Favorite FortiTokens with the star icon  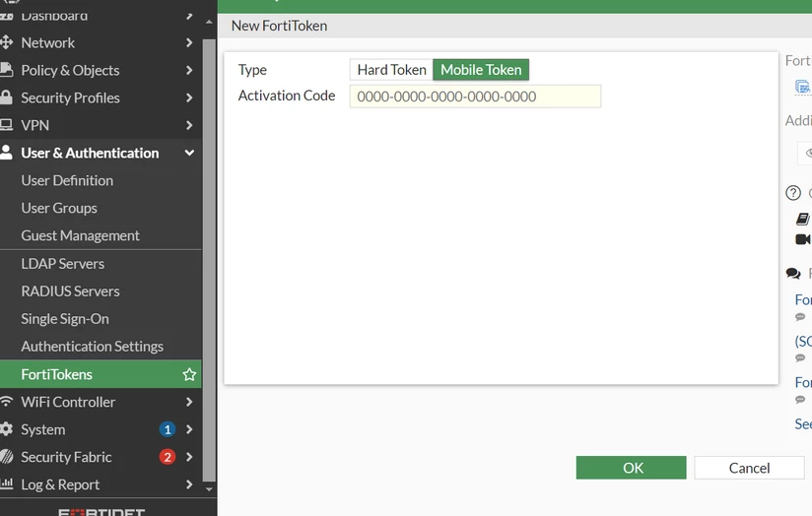pyautogui.click(x=189, y=374)
